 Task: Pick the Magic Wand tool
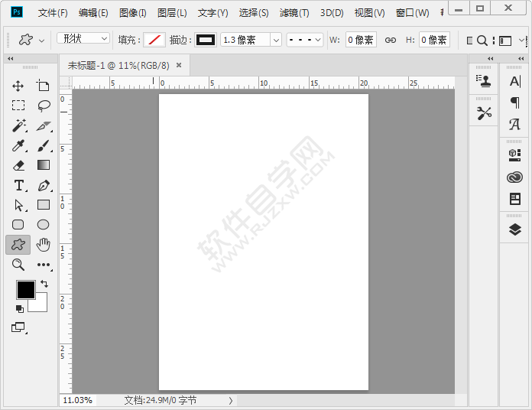pyautogui.click(x=18, y=125)
